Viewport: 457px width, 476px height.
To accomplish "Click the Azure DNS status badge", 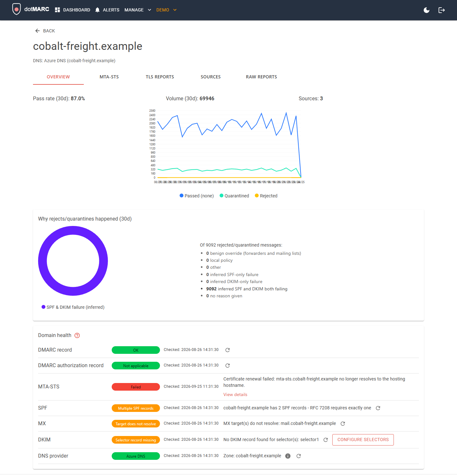I will (x=136, y=456).
